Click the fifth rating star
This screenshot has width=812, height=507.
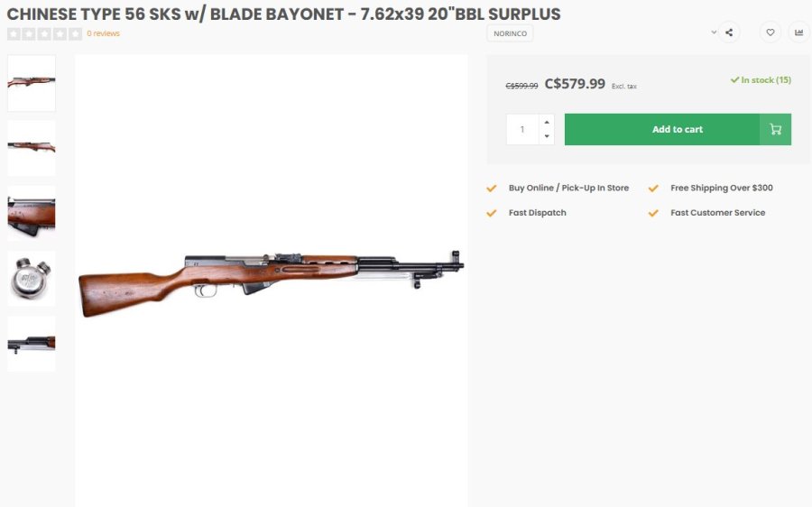[x=76, y=33]
